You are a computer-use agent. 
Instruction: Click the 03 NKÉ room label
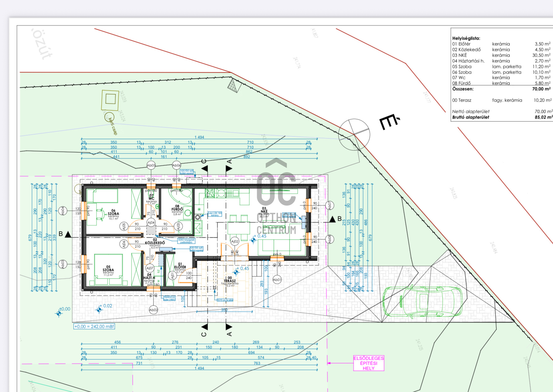tap(264, 210)
